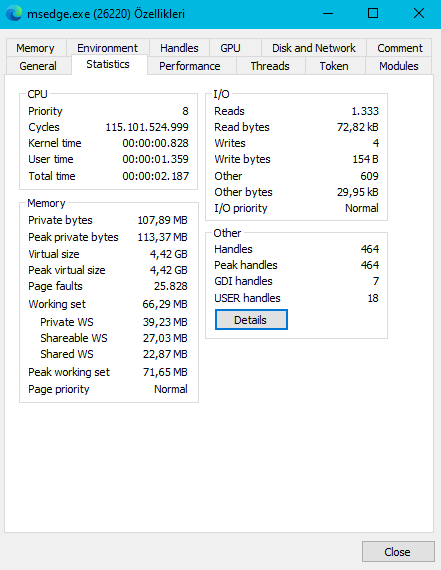Viewport: 441px width, 570px height.
Task: Select the General tab
Action: 38,66
